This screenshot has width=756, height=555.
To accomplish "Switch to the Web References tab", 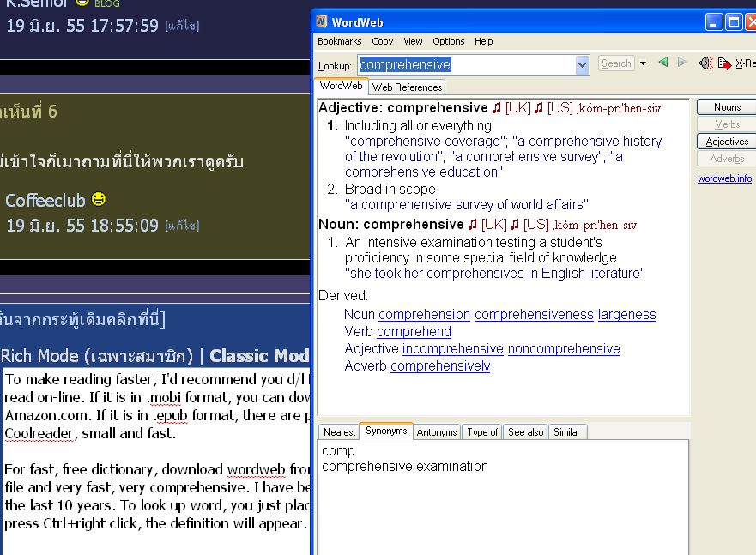I will pos(407,87).
